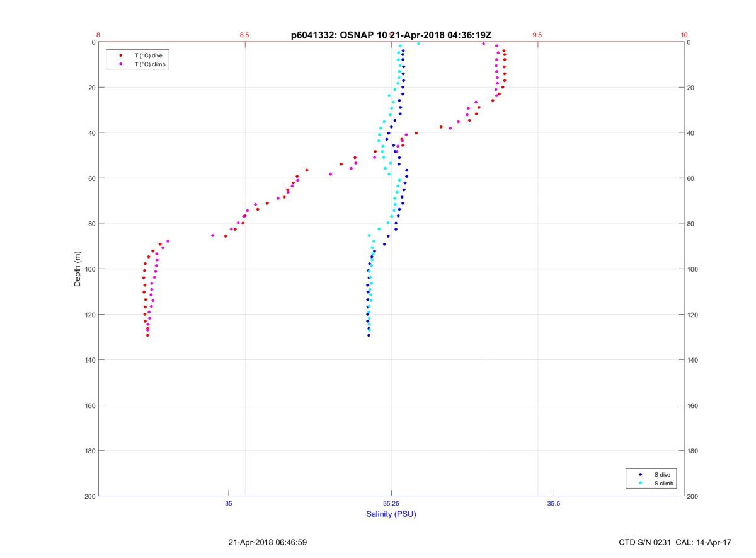Click the '40' tick on the right depth axis
The height and width of the screenshot is (558, 756).
point(691,133)
